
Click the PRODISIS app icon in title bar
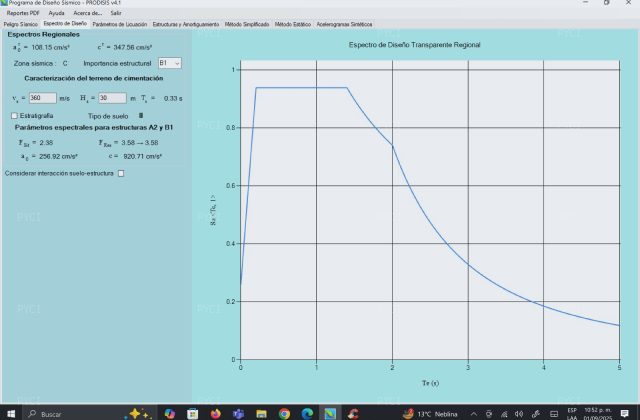point(4,2)
